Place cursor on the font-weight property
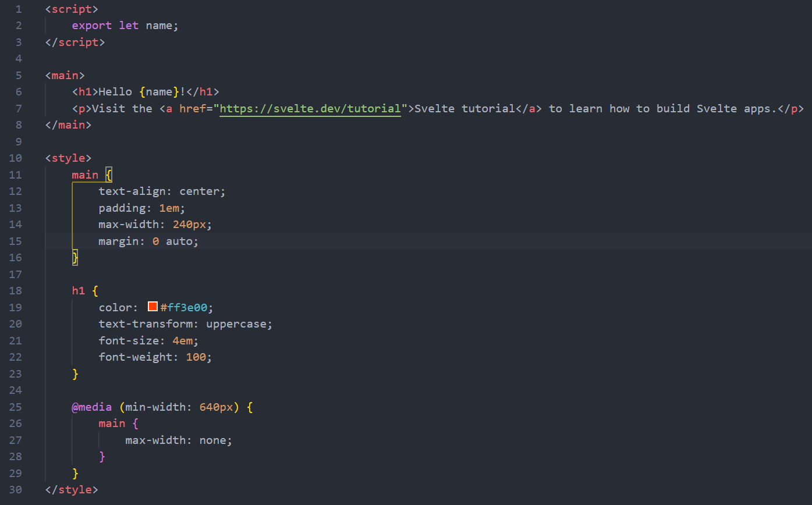812x505 pixels. coord(137,357)
